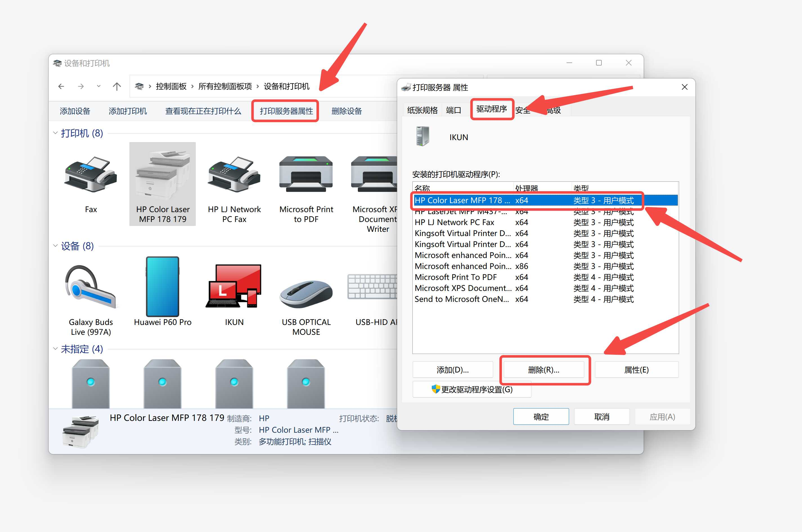Image resolution: width=802 pixels, height=532 pixels.
Task: Open 添加打印机 toolbar command
Action: coord(128,111)
